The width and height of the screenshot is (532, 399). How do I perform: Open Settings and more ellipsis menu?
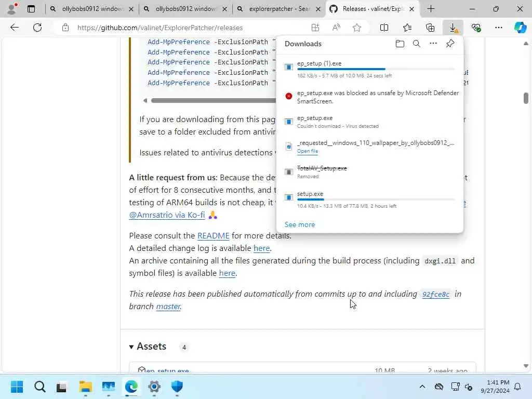point(498,28)
